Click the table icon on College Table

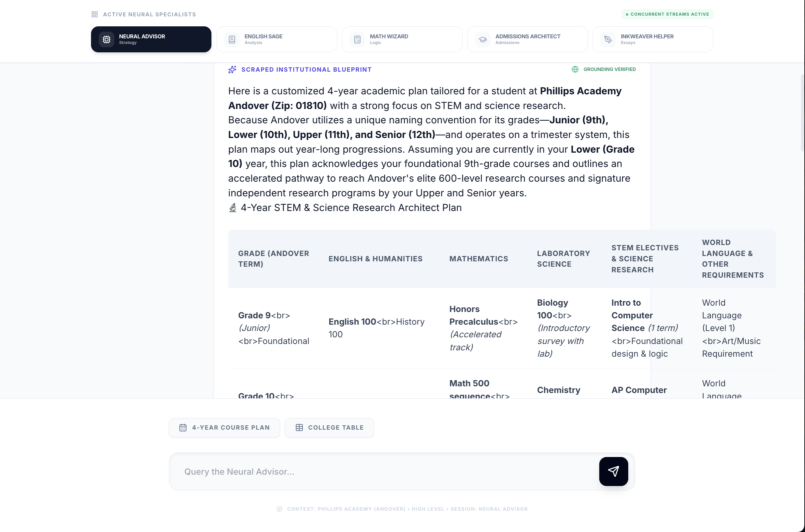299,427
